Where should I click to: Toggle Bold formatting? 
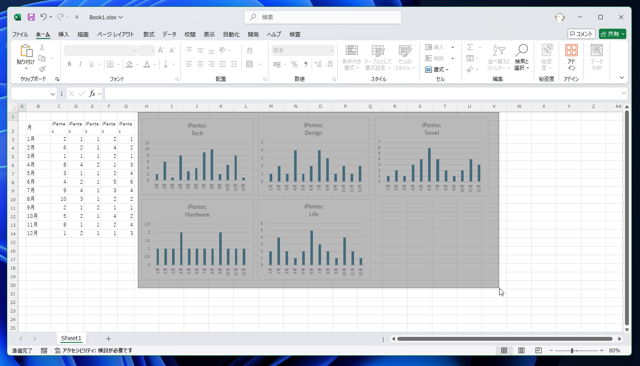coord(69,64)
